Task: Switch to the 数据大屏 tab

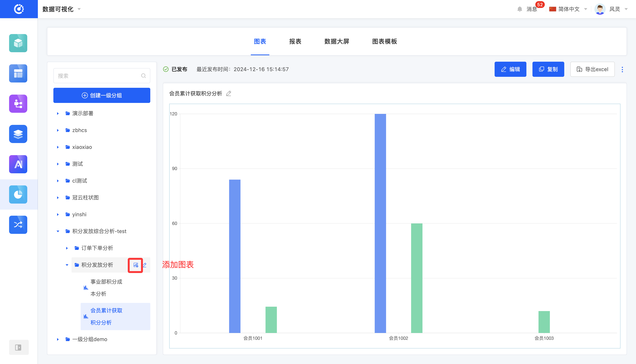Action: (336, 41)
